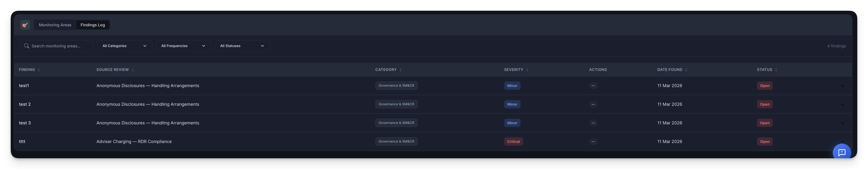Click Anonymous Disclosures source review in test1 row
The height and width of the screenshot is (169, 868).
[x=148, y=86]
